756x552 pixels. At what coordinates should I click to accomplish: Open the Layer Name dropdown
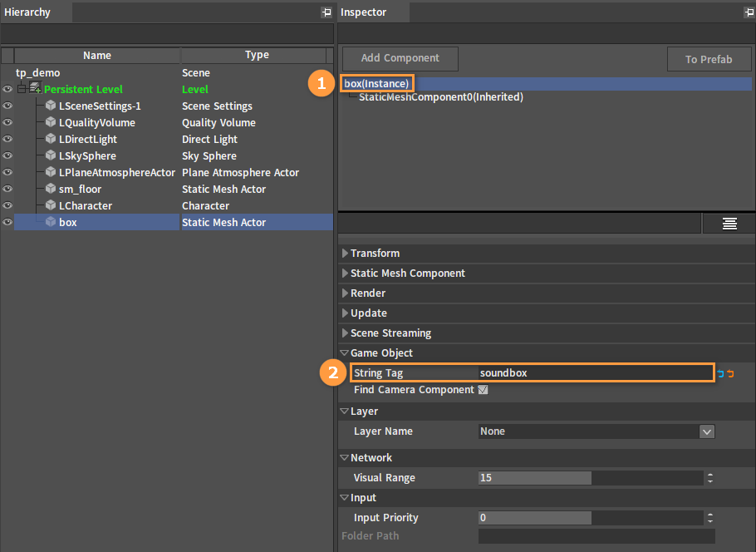pos(707,431)
